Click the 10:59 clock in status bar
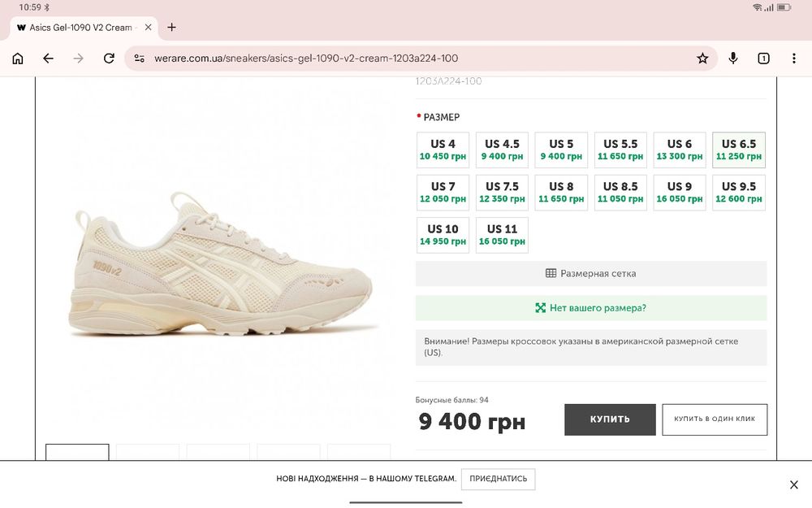 pyautogui.click(x=30, y=7)
